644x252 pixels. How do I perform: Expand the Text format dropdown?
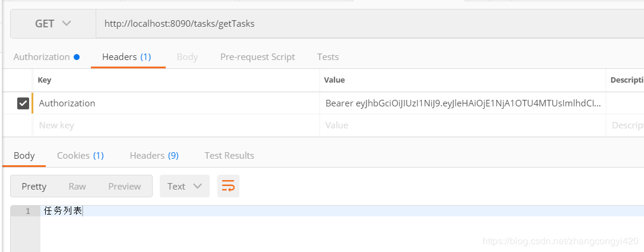[185, 186]
